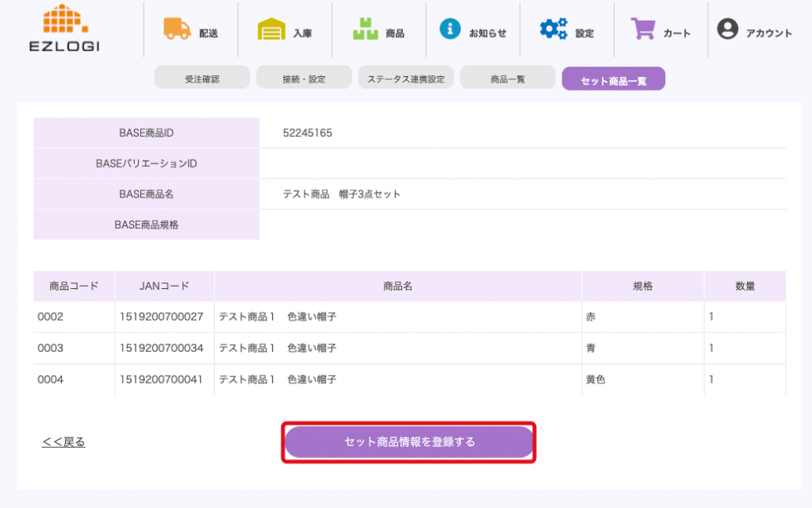This screenshot has height=508, width=812.
Task: Click the <<戻る back link
Action: coord(63,442)
